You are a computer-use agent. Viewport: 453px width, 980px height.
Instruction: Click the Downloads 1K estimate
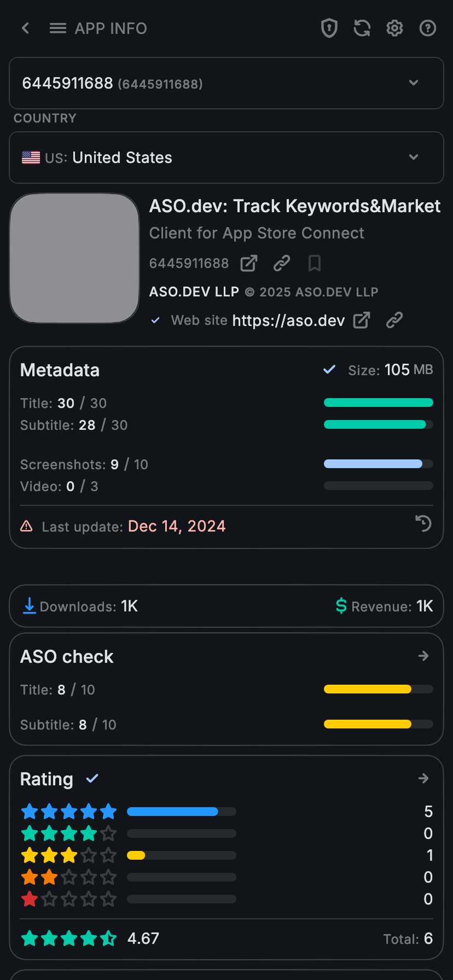[80, 606]
